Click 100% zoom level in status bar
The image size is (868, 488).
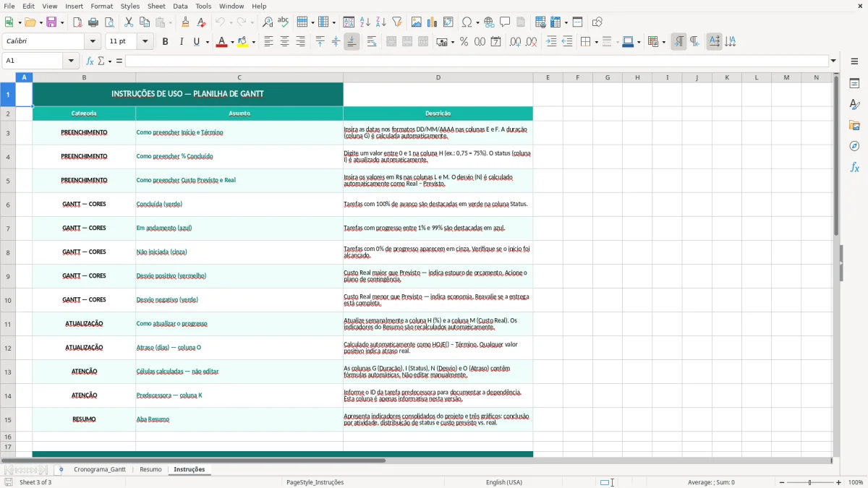pyautogui.click(x=856, y=482)
